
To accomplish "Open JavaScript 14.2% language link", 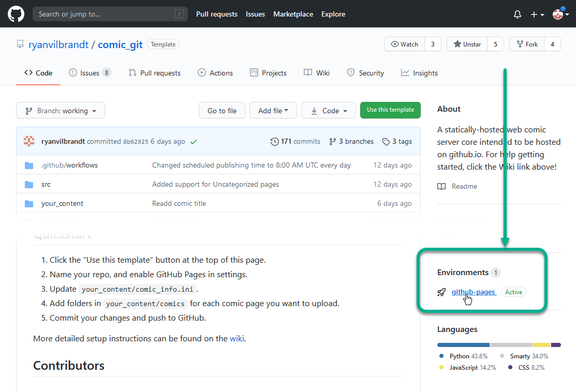I will point(468,367).
